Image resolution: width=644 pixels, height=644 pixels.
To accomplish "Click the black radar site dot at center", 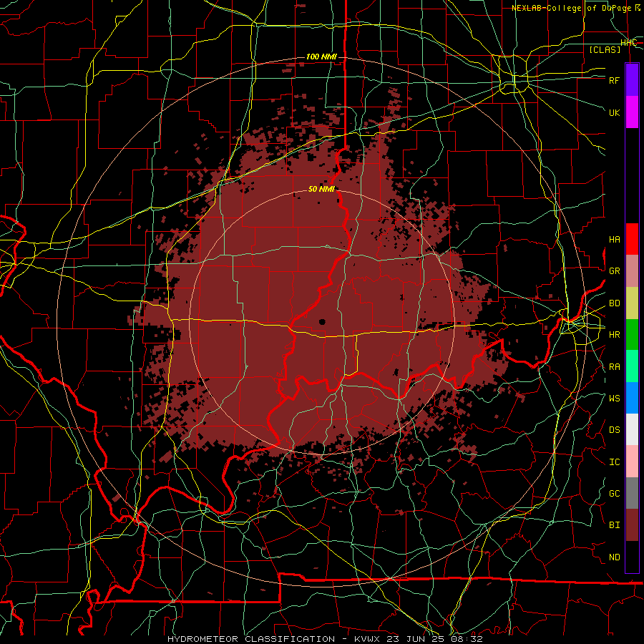I will tap(322, 322).
